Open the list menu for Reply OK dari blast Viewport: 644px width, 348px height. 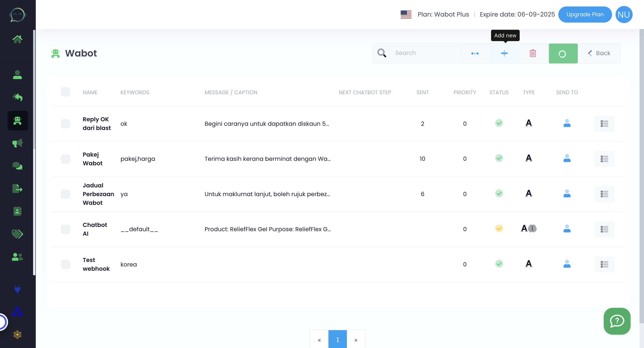(x=604, y=124)
